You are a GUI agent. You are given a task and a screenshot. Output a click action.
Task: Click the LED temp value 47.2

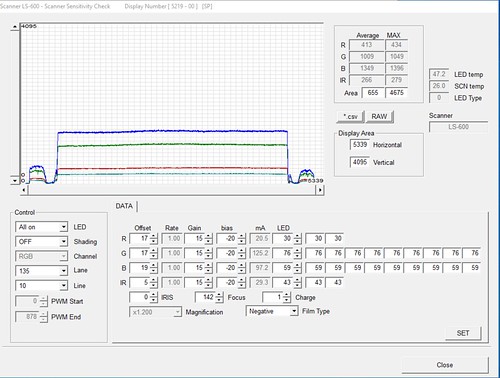click(439, 74)
